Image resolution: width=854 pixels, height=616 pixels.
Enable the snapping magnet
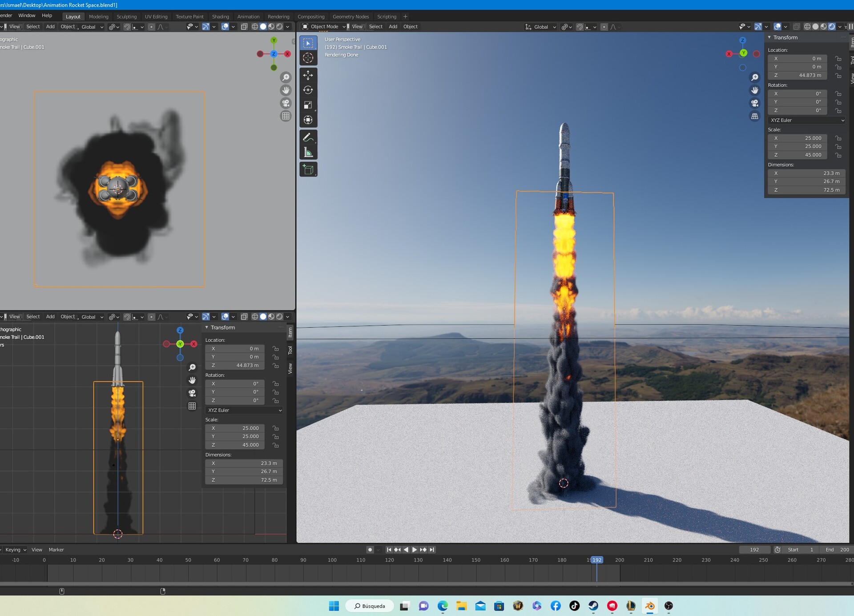[x=580, y=27]
